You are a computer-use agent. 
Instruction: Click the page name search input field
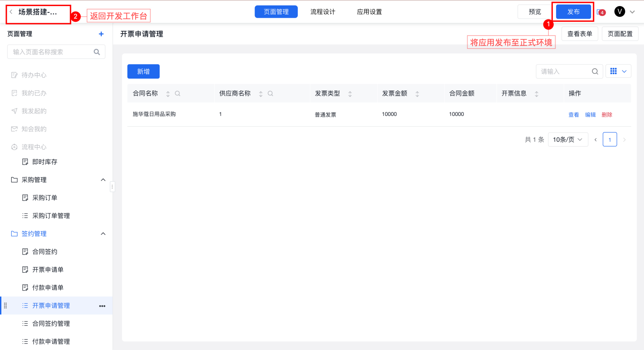(52, 52)
